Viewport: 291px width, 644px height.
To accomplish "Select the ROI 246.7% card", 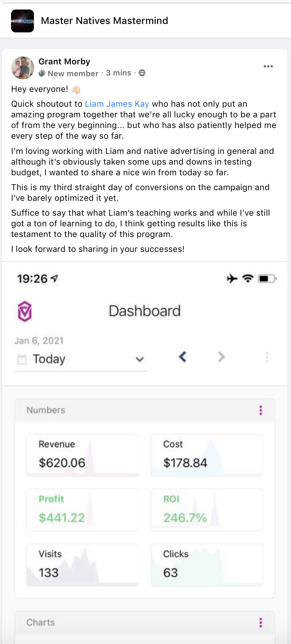I will [207, 510].
